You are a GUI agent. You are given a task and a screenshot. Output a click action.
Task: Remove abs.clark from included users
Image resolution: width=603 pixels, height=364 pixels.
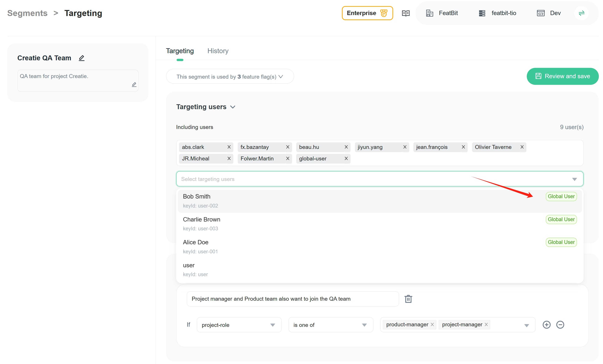pyautogui.click(x=229, y=147)
